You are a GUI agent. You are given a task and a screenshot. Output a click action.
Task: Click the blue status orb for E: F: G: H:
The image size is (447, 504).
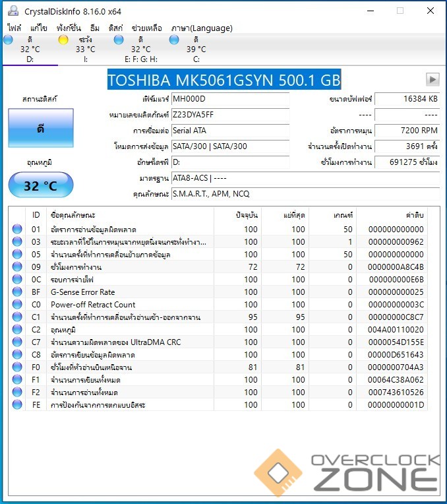coord(119,40)
